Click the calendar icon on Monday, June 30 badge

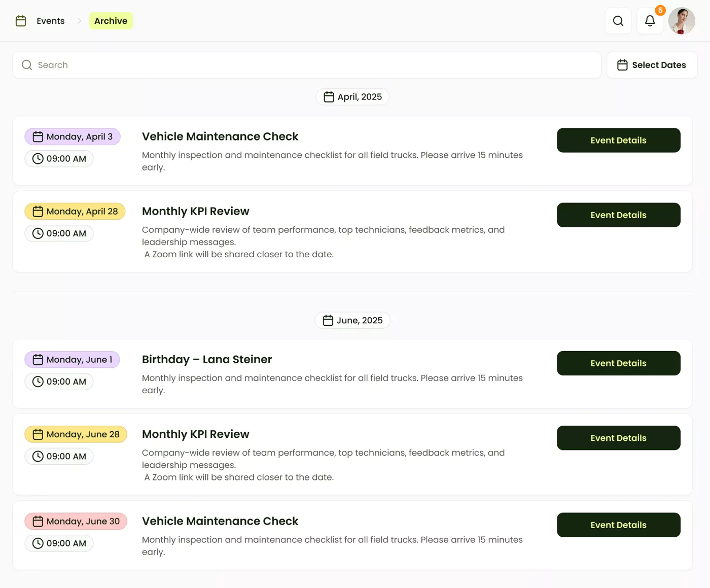pyautogui.click(x=38, y=521)
